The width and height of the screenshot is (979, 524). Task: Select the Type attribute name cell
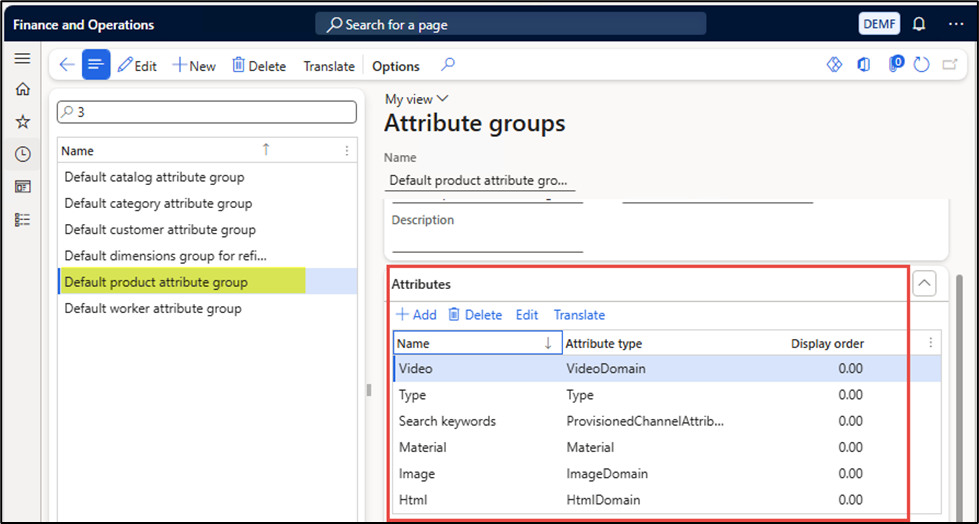pos(478,395)
